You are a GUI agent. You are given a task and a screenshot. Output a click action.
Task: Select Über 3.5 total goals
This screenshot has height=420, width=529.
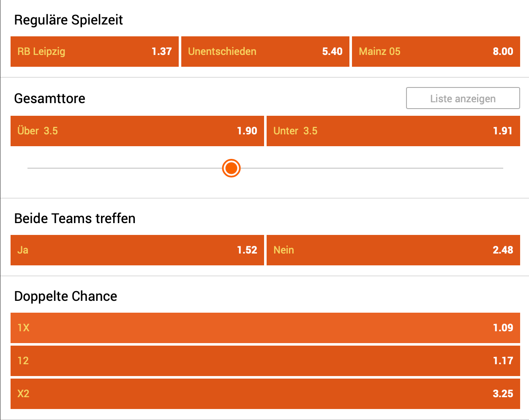pyautogui.click(x=137, y=131)
